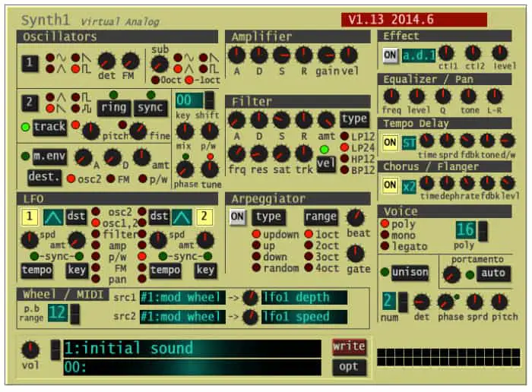Select oscillator 1 square waveform LED
The image size is (532, 392).
(x=75, y=69)
